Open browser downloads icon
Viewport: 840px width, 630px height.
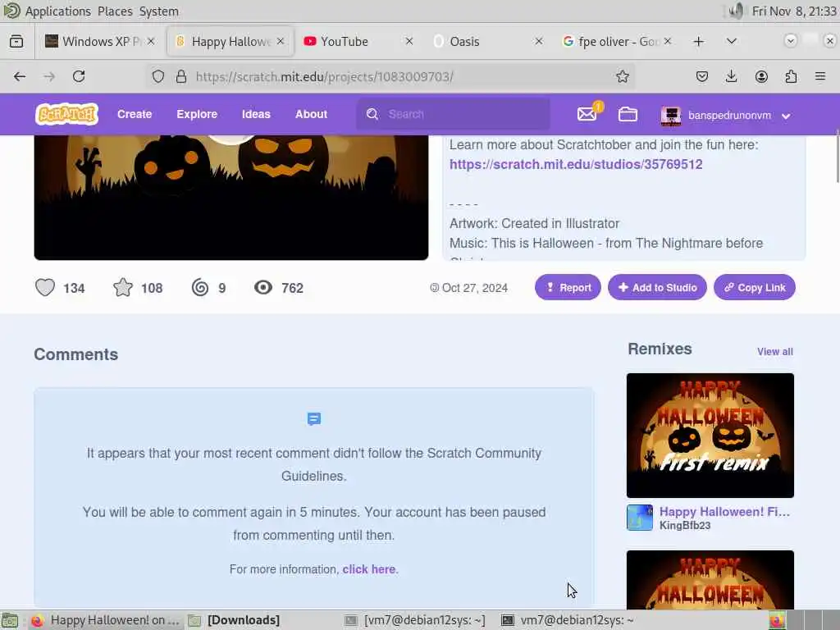pos(731,76)
